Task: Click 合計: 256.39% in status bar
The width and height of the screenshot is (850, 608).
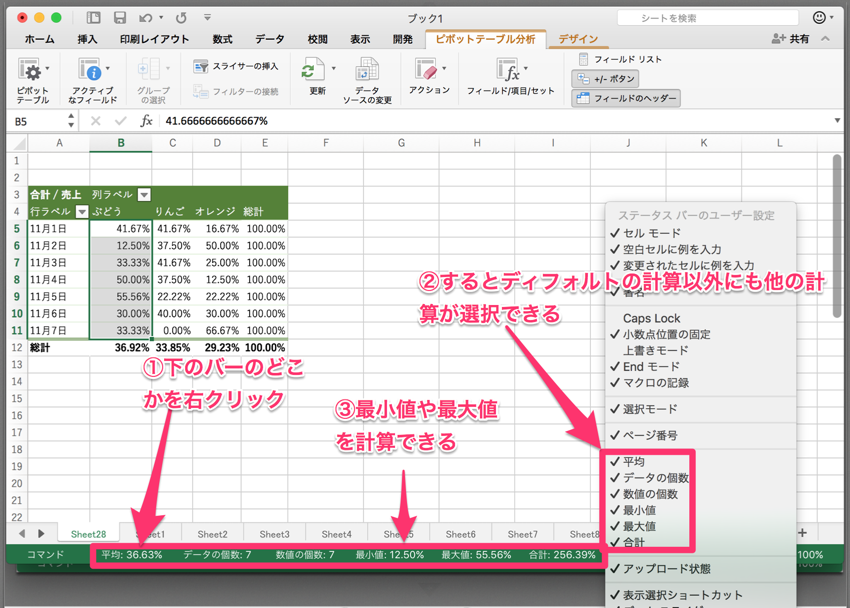Action: tap(562, 555)
